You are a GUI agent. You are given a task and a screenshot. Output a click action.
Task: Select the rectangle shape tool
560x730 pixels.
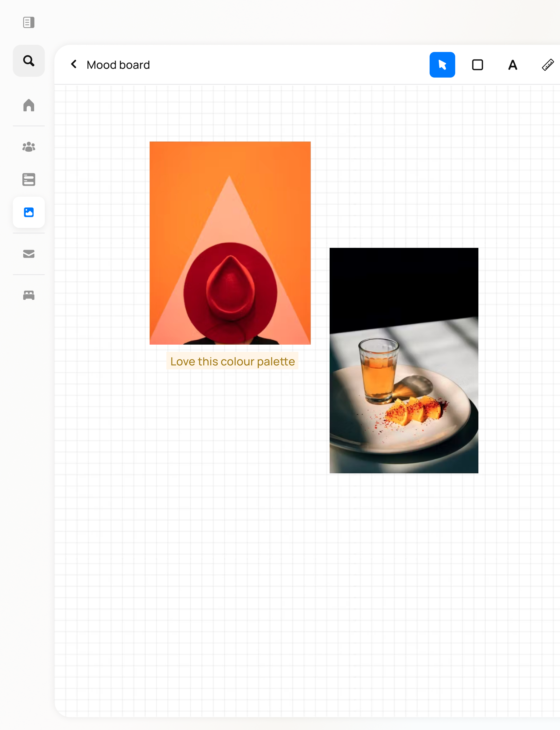[477, 65]
